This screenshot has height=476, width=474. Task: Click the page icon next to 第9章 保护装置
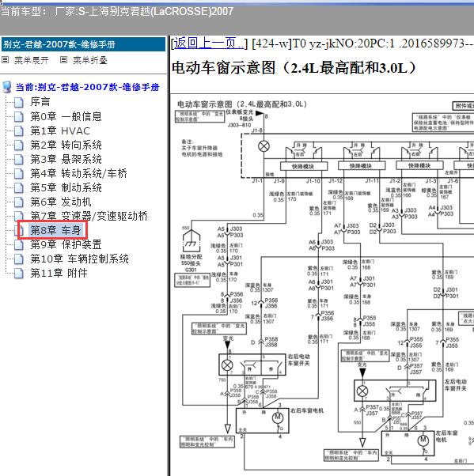[x=19, y=244]
